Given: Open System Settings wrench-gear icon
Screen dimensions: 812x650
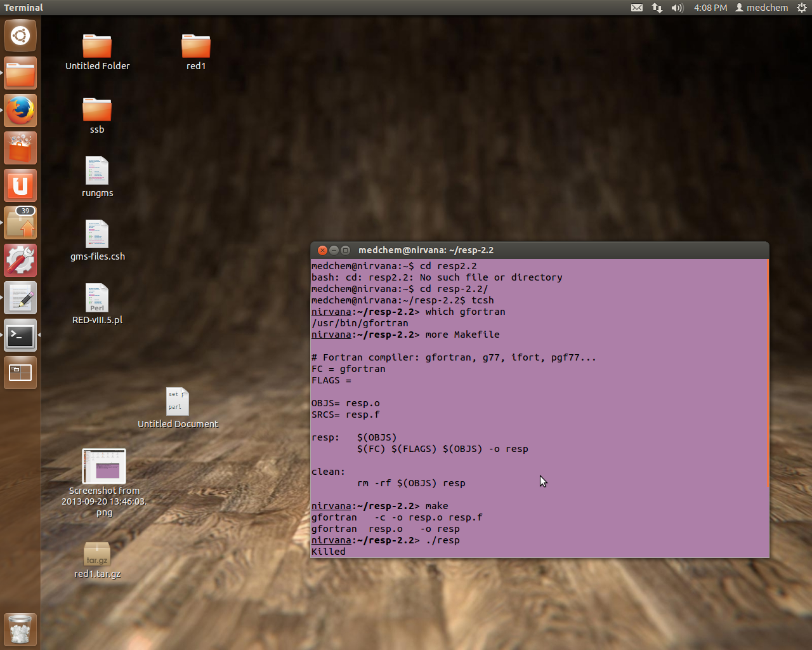Looking at the screenshot, I should click(20, 261).
